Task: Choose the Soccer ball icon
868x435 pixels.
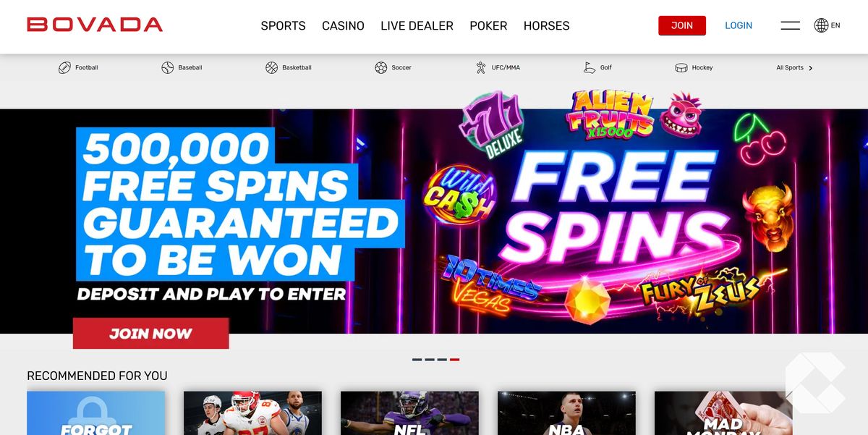Action: coord(380,67)
